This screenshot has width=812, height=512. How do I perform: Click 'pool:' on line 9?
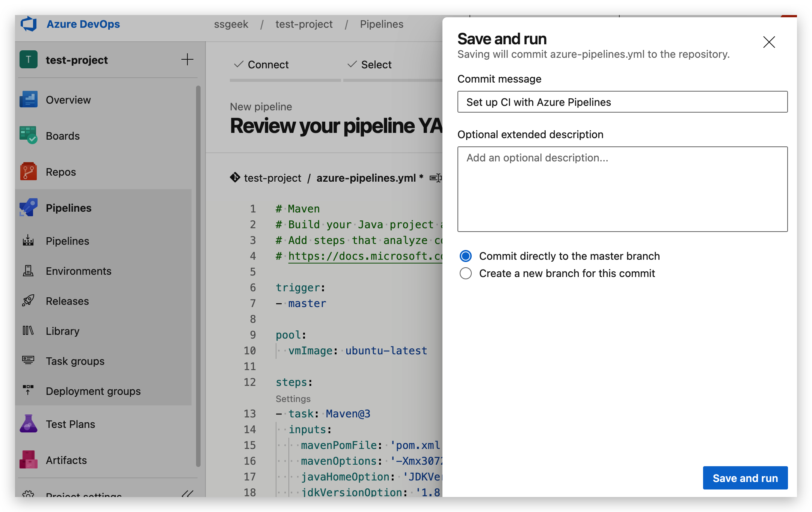pyautogui.click(x=291, y=335)
